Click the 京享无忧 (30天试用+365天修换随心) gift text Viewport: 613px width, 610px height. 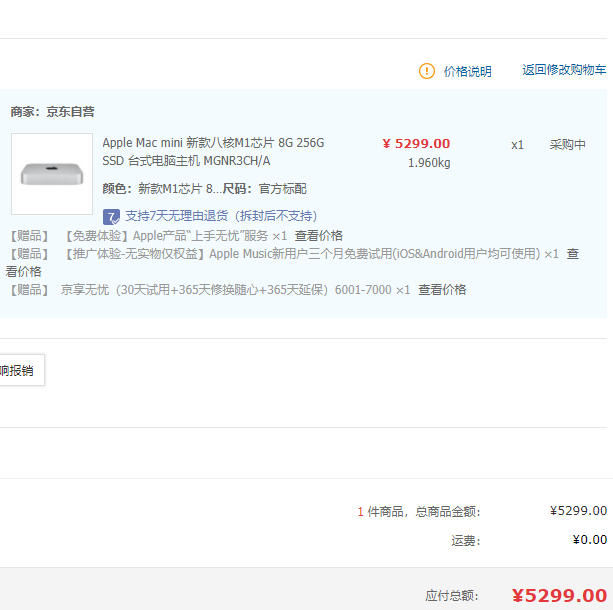(235, 290)
